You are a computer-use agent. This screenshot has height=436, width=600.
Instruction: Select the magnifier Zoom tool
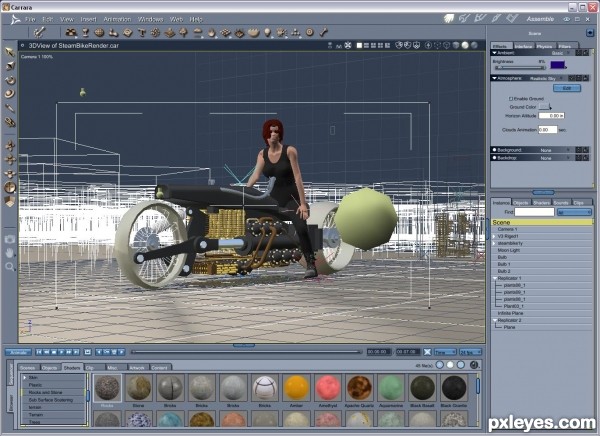click(x=10, y=266)
